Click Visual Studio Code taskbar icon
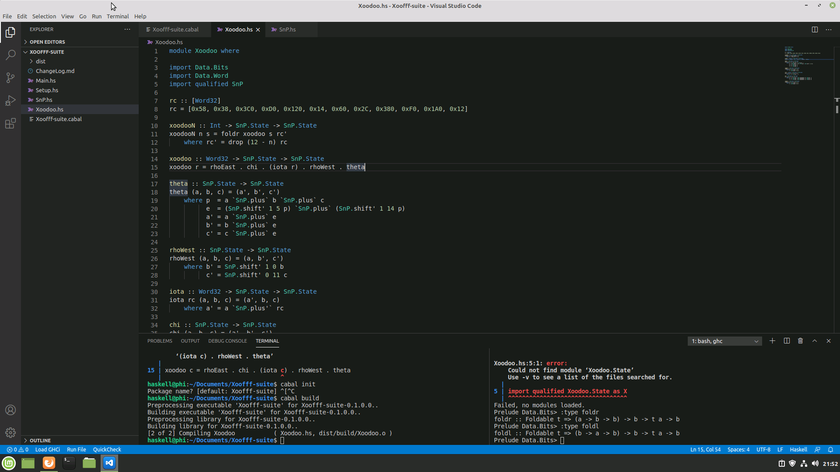 pos(109,463)
